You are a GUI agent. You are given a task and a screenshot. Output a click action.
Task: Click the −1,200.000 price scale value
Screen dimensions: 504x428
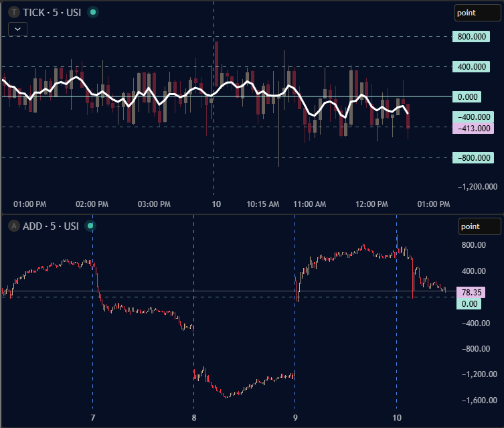tap(477, 186)
